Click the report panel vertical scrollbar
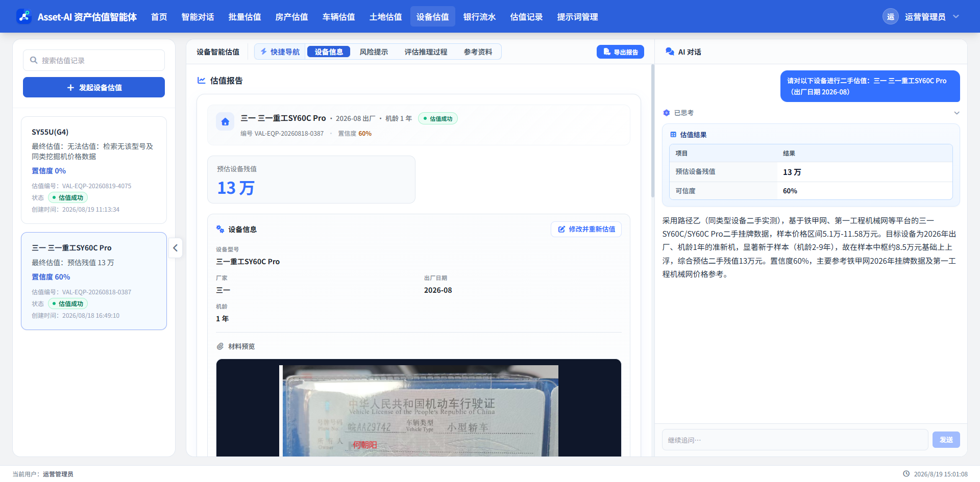 tap(652, 131)
